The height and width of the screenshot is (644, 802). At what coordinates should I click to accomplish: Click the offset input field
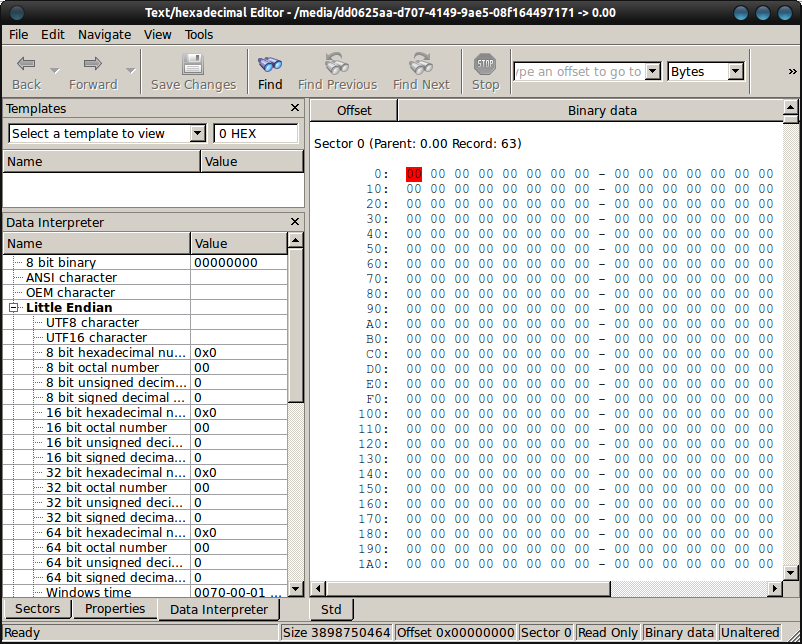coord(580,71)
